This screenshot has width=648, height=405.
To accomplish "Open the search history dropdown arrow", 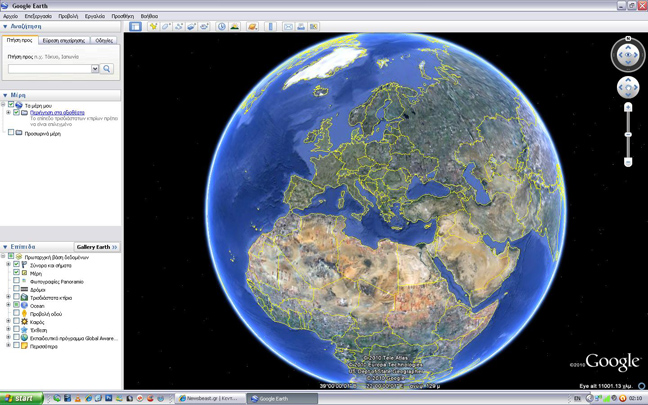I will point(95,69).
